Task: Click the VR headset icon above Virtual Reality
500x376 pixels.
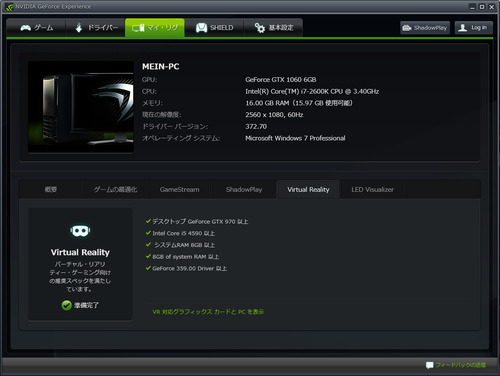Action: pyautogui.click(x=80, y=231)
